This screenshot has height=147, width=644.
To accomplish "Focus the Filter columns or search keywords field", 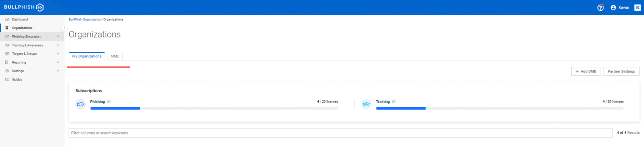I will pyautogui.click(x=340, y=133).
